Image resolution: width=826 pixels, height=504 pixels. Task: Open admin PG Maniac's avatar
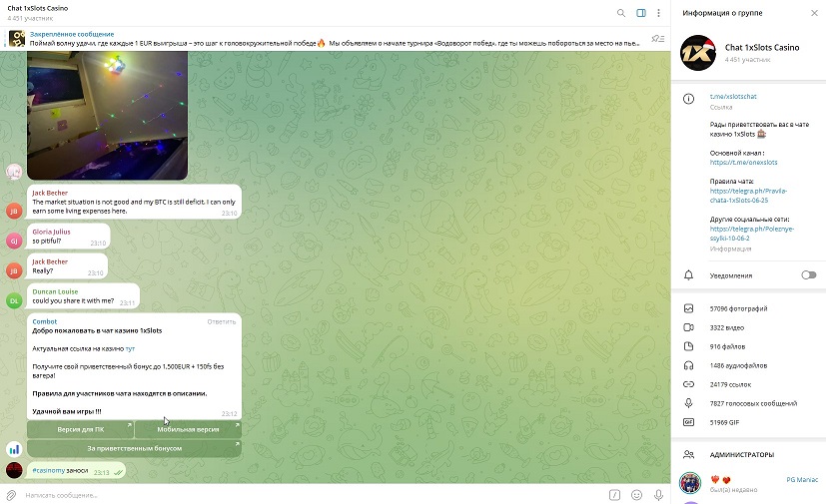click(690, 483)
